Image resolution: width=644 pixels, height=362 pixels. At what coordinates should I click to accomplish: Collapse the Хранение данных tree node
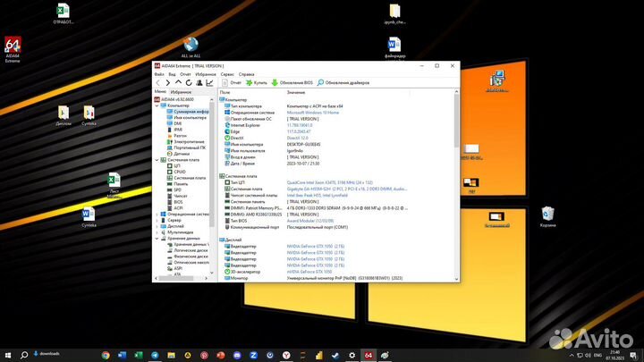coord(157,239)
